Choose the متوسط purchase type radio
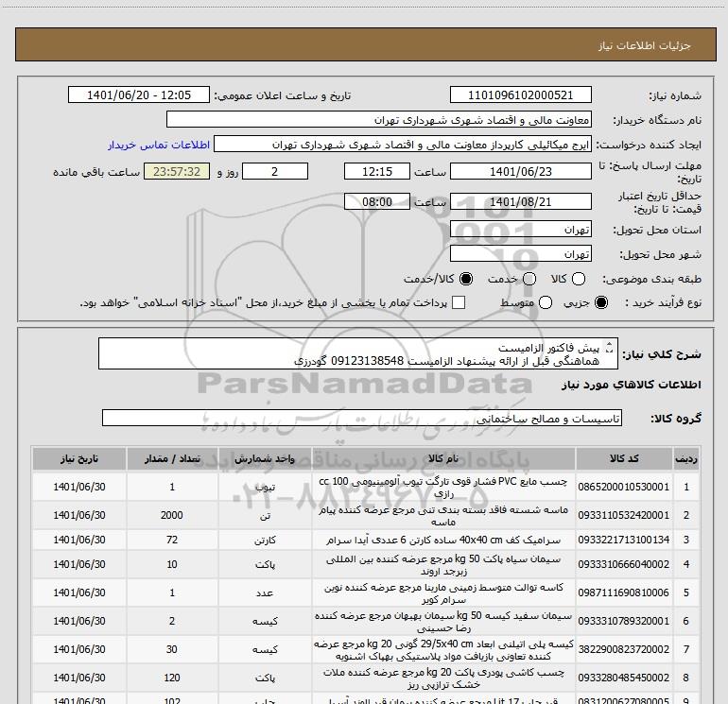Screen dimensions: 728x704 click(546, 303)
